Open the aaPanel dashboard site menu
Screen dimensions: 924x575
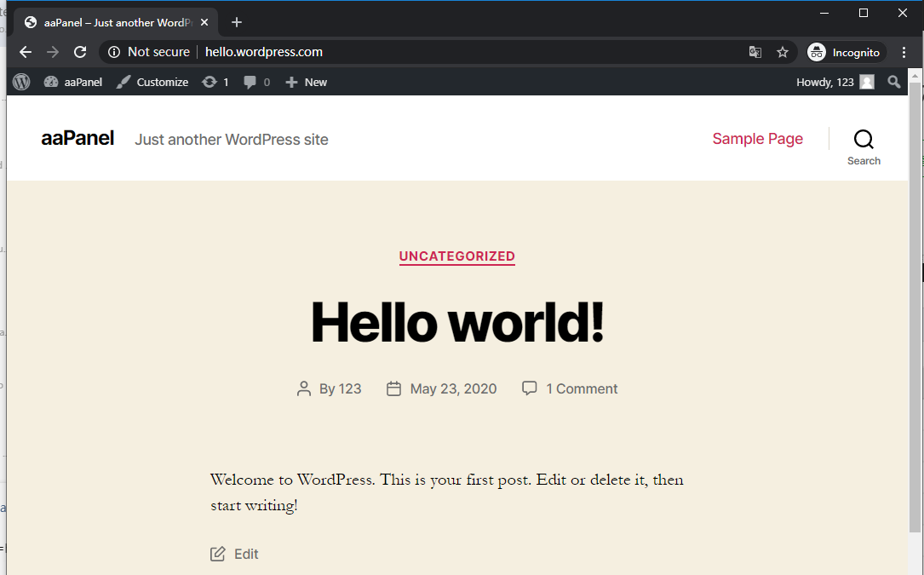tap(73, 82)
